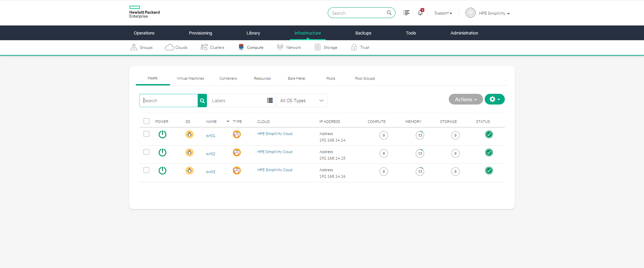Open the Clouds section in the submenu
The width and height of the screenshot is (644, 268).
pyautogui.click(x=176, y=47)
